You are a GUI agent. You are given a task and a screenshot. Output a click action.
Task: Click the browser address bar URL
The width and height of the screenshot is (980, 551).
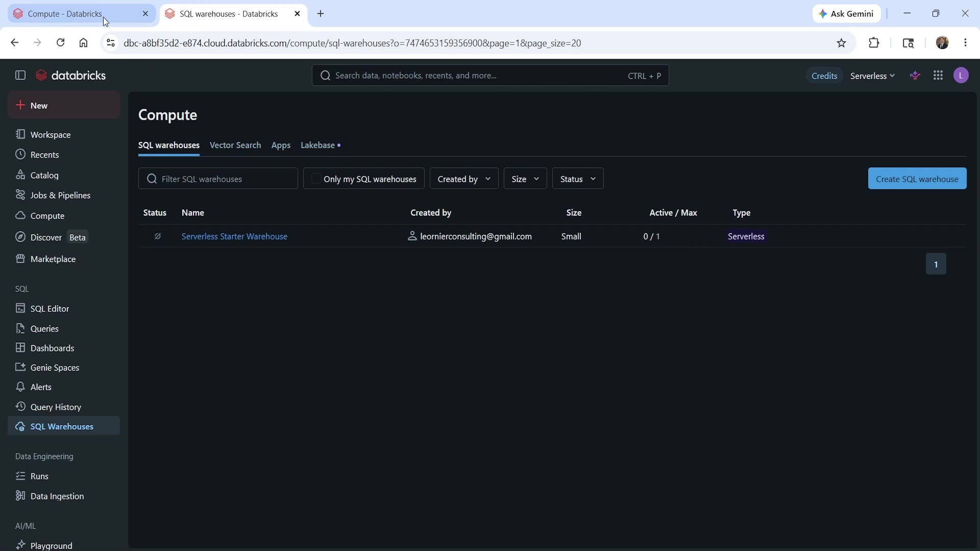tap(352, 43)
